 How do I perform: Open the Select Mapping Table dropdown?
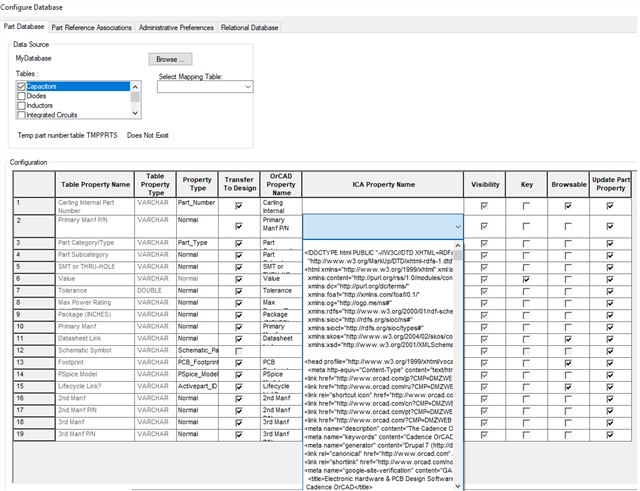[x=205, y=87]
